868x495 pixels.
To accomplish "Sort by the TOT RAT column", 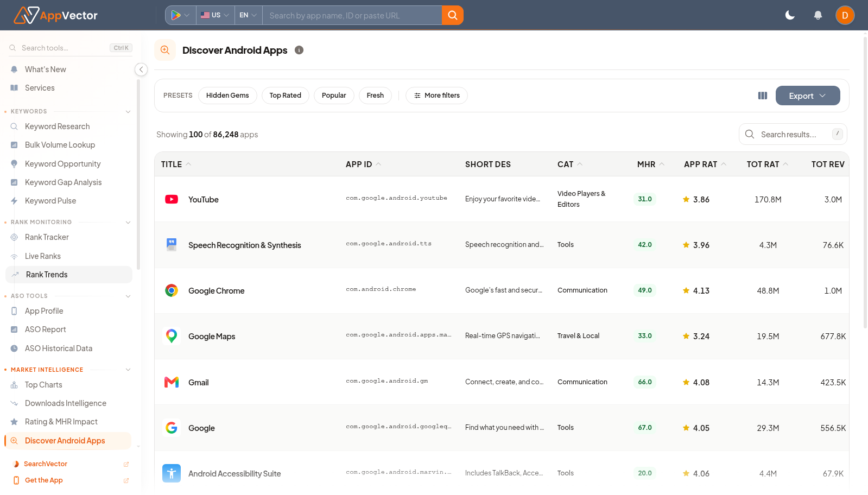I will click(767, 164).
